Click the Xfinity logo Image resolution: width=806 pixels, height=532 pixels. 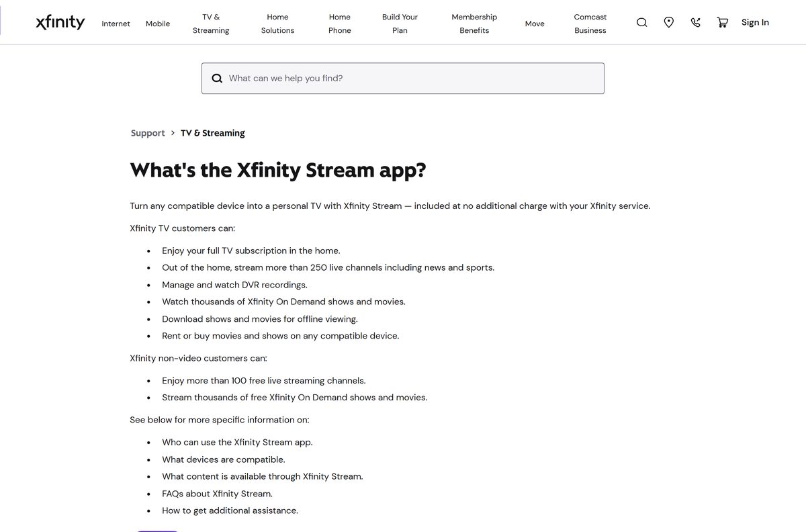pos(60,23)
